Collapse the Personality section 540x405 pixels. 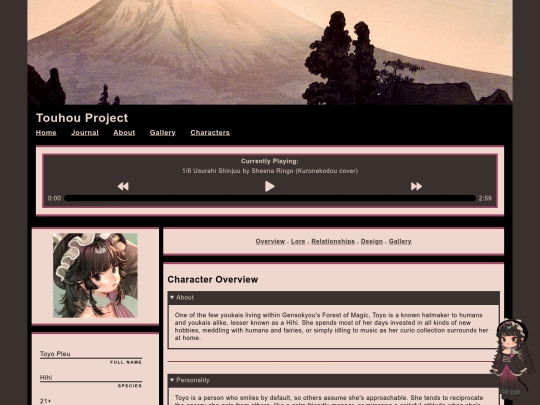click(333, 380)
